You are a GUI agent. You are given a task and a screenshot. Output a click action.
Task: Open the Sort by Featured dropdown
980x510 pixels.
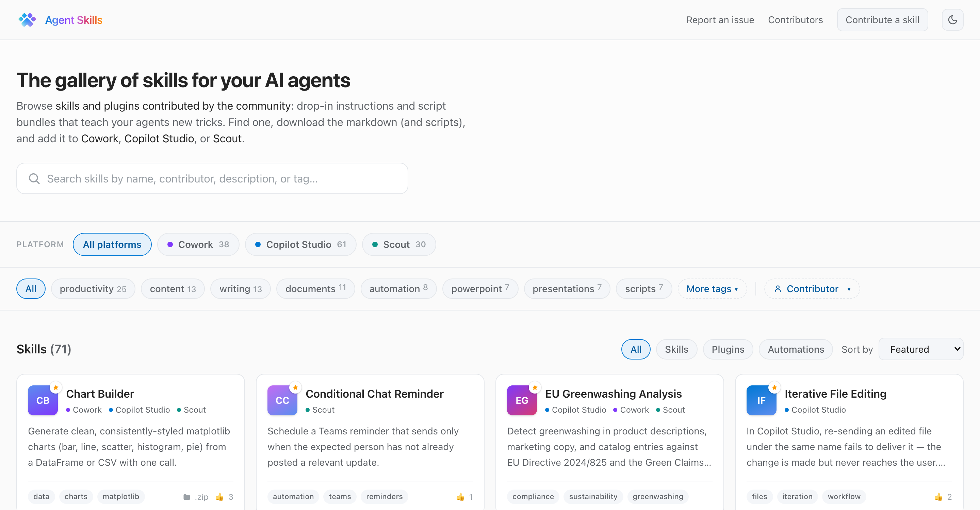tap(921, 349)
